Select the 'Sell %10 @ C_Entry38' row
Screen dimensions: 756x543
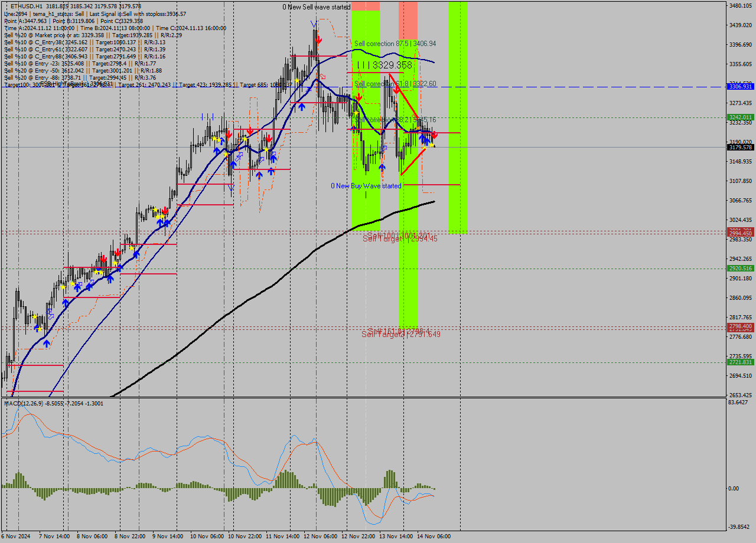[x=84, y=42]
